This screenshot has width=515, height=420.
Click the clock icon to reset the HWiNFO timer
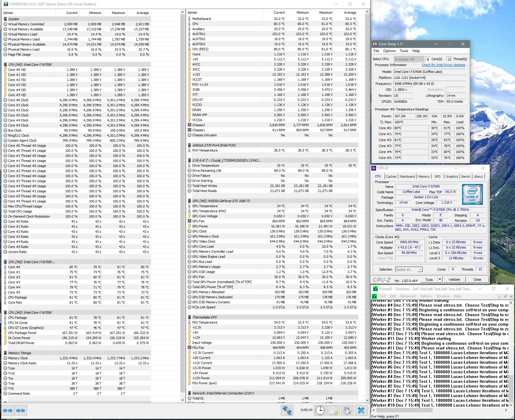point(320,410)
